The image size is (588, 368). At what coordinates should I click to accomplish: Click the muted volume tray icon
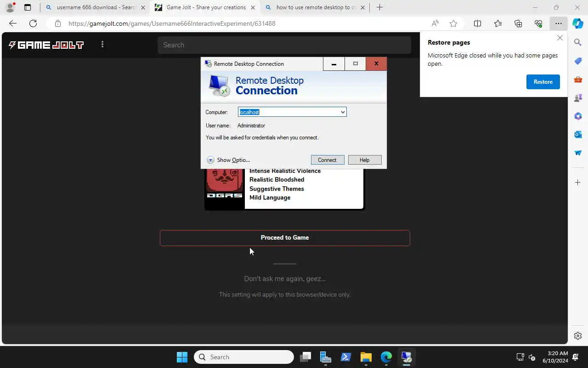tap(532, 357)
